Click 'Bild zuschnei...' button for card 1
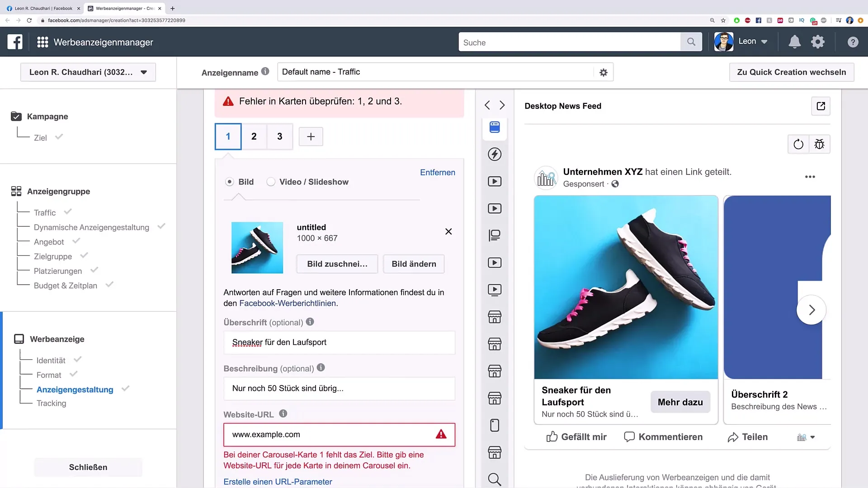 pos(337,264)
